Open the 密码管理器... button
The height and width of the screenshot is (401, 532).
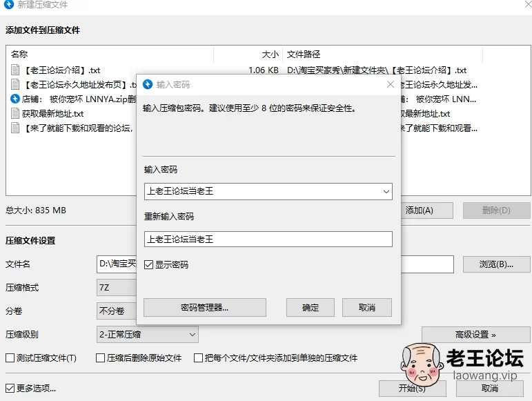tap(204, 308)
